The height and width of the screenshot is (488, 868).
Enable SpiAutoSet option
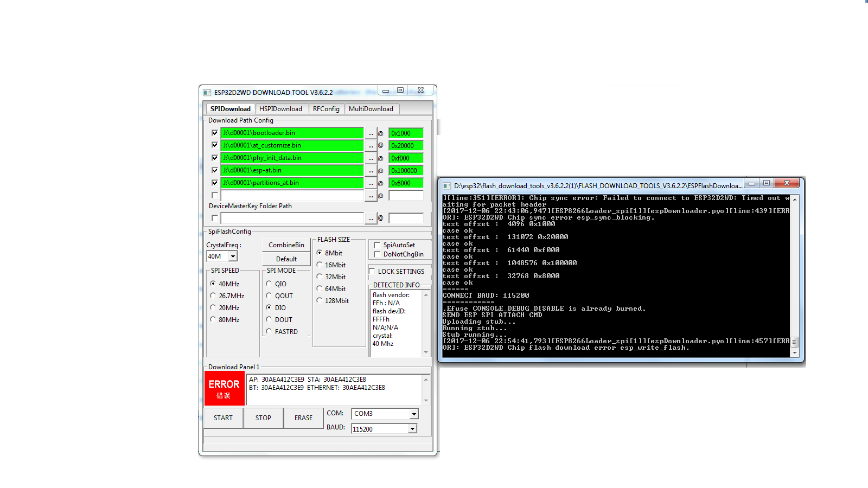377,245
